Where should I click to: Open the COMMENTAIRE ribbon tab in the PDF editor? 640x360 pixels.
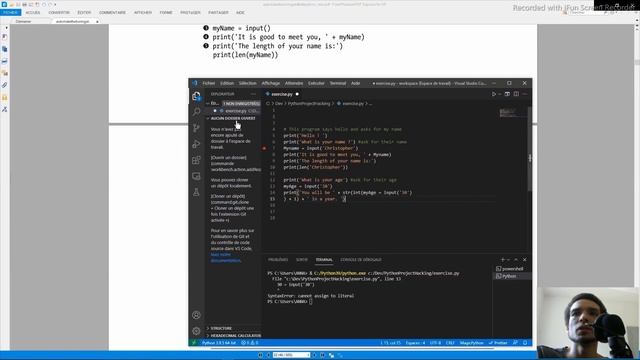coord(112,13)
